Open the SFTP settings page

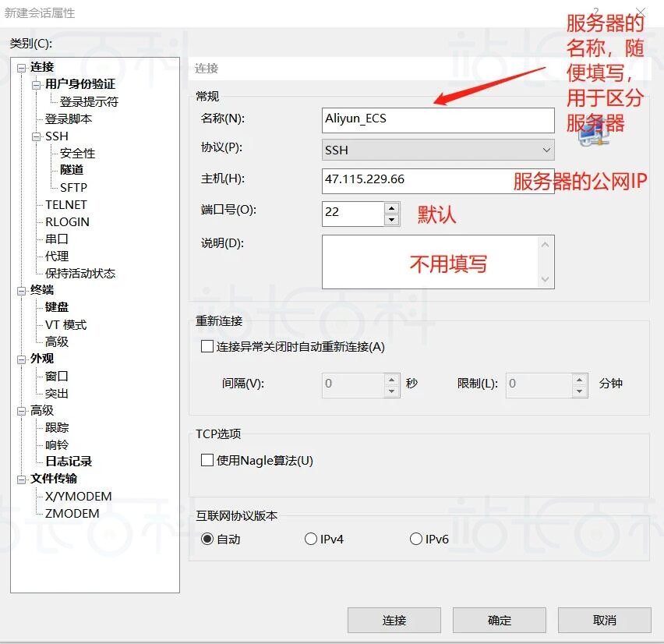74,187
